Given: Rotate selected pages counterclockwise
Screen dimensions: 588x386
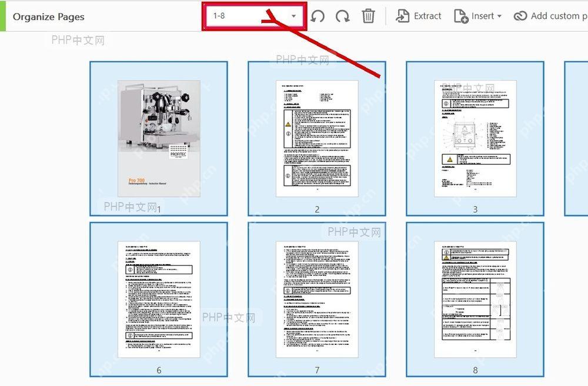Looking at the screenshot, I should (x=318, y=16).
